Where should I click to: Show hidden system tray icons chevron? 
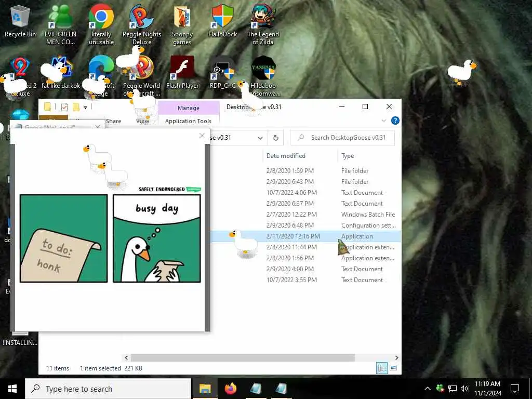click(428, 389)
